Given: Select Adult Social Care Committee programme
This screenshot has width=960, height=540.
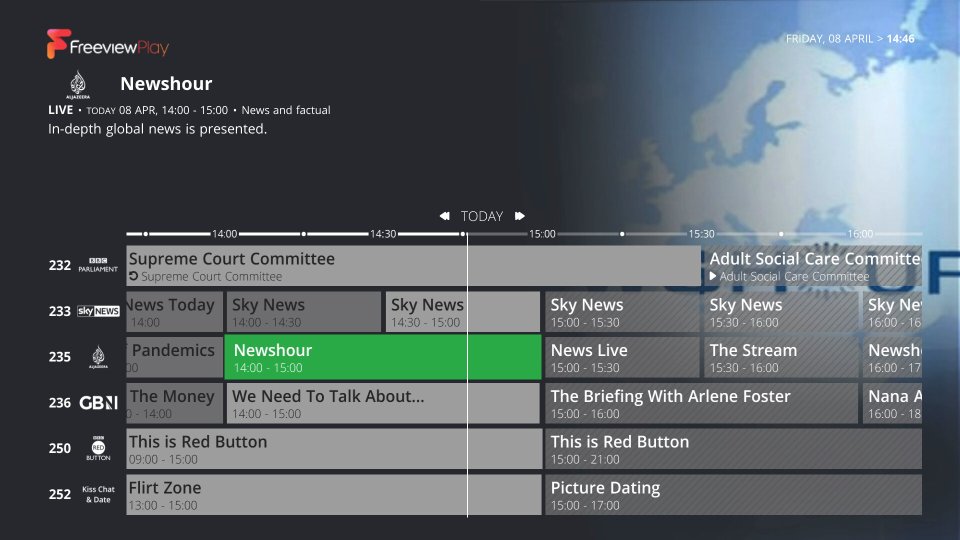Looking at the screenshot, I should pos(812,266).
